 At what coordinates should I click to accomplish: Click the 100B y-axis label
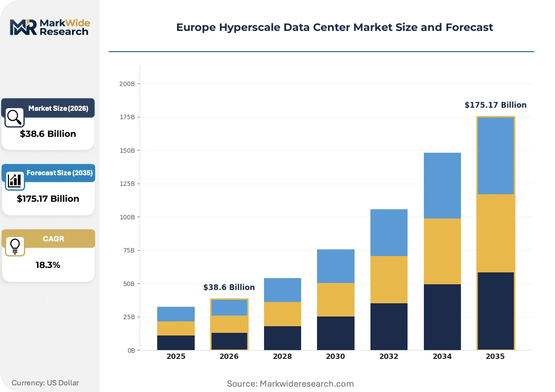coord(127,217)
